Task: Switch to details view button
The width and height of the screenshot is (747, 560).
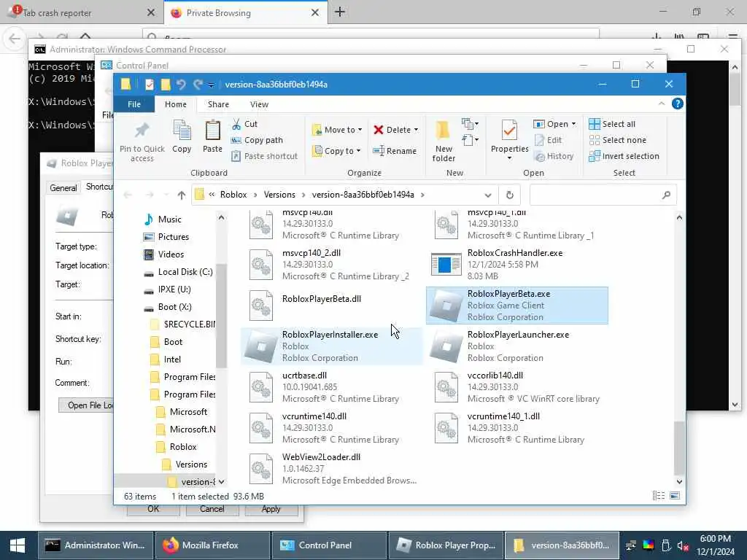Action: tap(659, 496)
